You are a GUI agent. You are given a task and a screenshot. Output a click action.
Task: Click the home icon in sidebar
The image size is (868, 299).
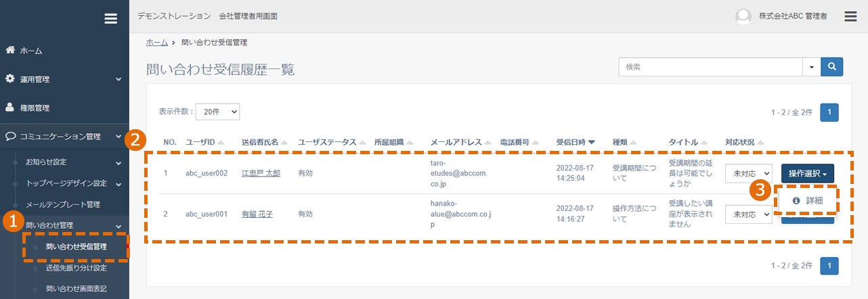(10, 50)
